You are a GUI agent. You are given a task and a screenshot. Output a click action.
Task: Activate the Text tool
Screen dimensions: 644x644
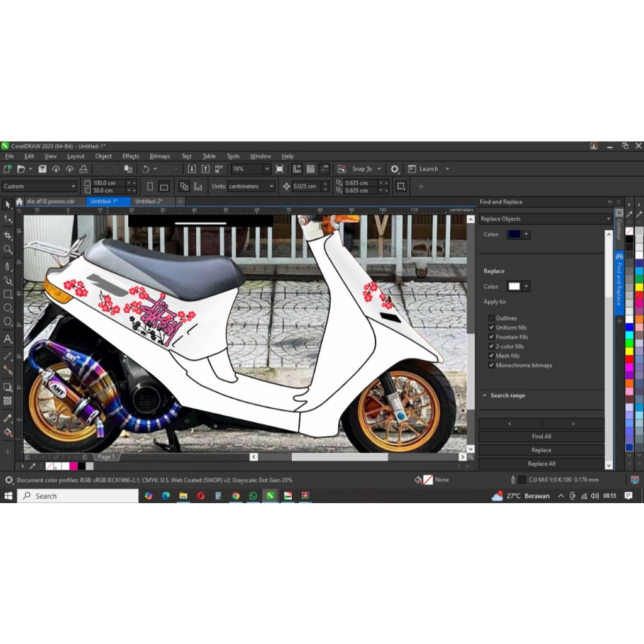tap(8, 338)
